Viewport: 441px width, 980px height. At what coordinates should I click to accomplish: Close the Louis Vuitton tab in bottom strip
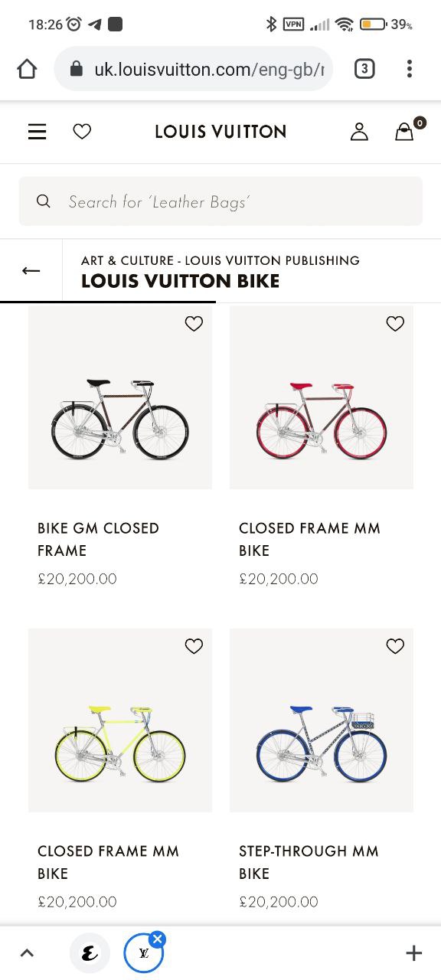(157, 939)
